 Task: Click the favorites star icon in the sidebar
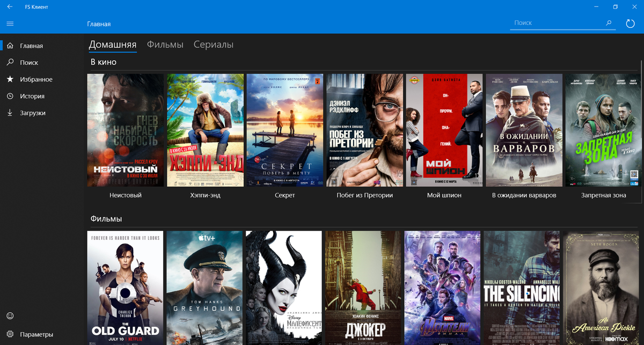pyautogui.click(x=10, y=79)
